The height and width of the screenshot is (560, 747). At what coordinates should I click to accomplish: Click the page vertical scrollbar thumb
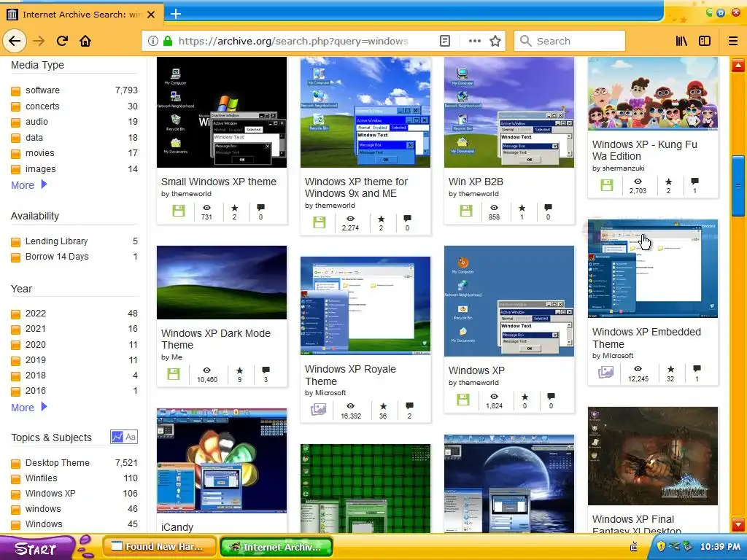point(738,186)
